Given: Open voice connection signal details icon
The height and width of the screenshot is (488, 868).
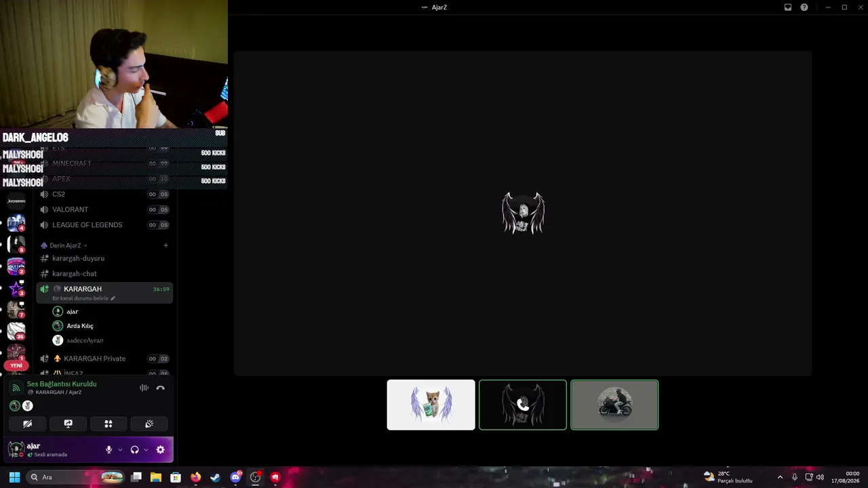Looking at the screenshot, I should 16,388.
